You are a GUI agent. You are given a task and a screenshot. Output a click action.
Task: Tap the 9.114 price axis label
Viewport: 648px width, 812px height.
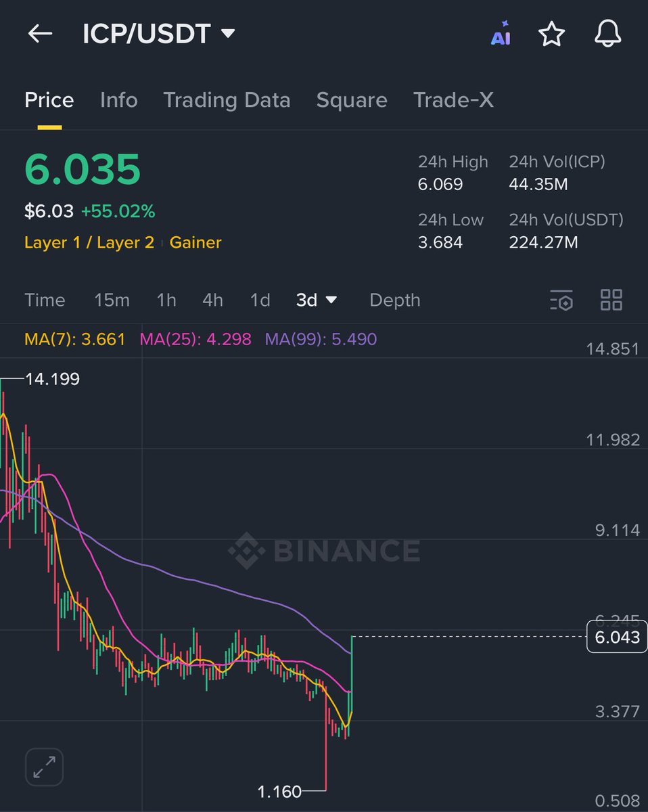(618, 531)
